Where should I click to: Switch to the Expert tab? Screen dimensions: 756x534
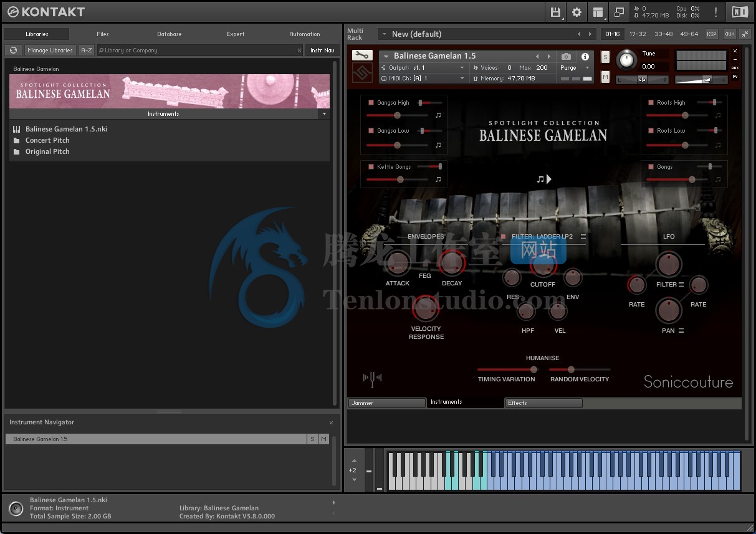pyautogui.click(x=236, y=34)
